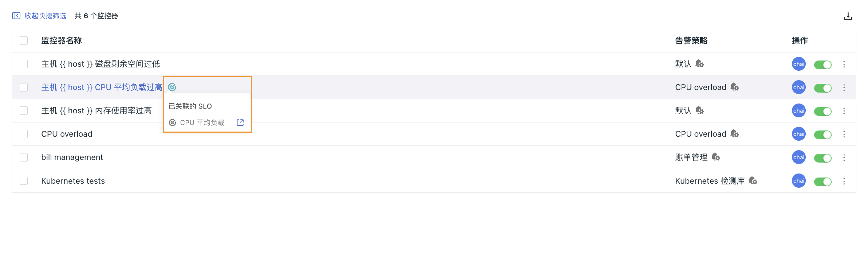
Task: Click alert policy icon beside Kubernetes 检测库
Action: [753, 181]
